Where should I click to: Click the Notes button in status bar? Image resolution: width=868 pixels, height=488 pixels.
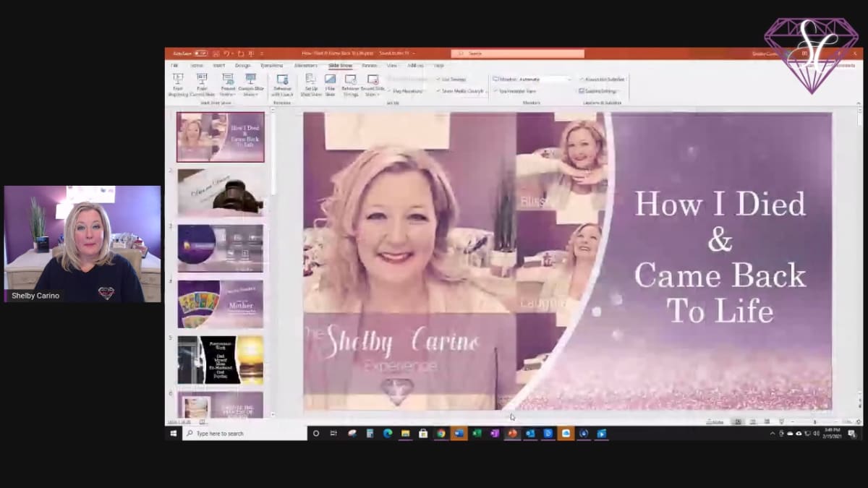pos(715,421)
